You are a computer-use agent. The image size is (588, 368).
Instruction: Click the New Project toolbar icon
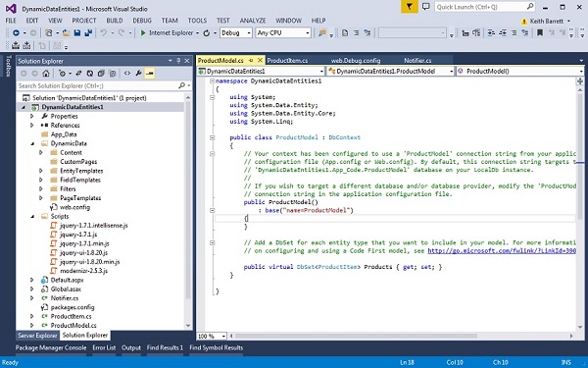click(x=49, y=33)
